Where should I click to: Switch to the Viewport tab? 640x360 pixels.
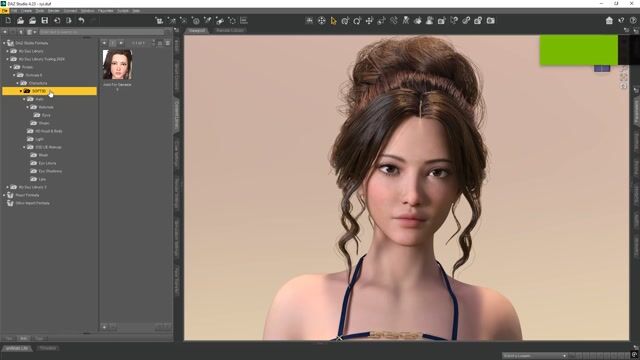(197, 31)
